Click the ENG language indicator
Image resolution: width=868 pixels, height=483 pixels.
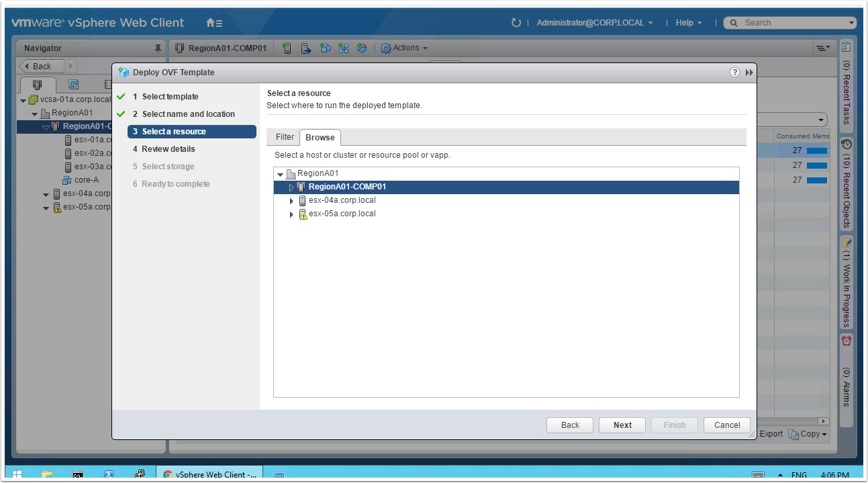tap(800, 475)
